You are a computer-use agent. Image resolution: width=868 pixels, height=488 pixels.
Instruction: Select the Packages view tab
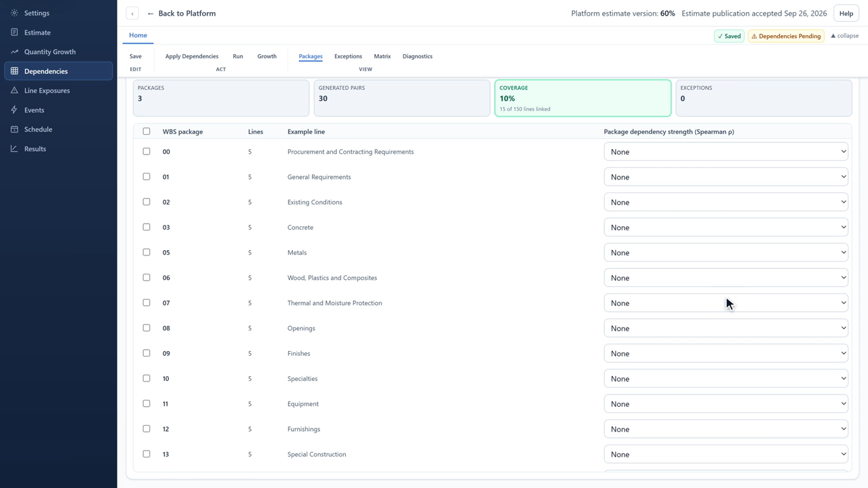[311, 56]
